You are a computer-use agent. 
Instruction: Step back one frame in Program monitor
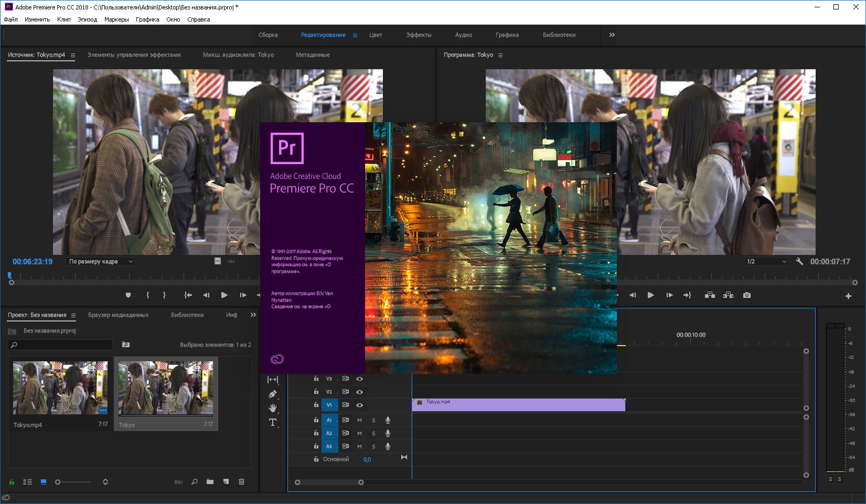tap(633, 295)
